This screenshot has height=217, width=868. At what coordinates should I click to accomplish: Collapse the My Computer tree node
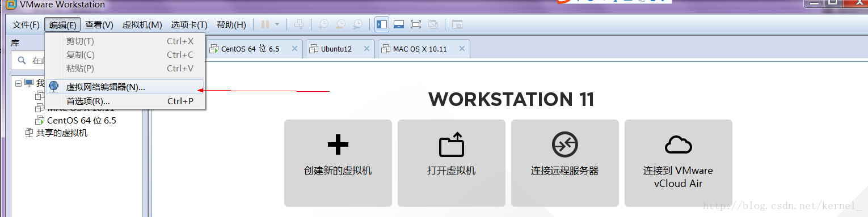18,83
